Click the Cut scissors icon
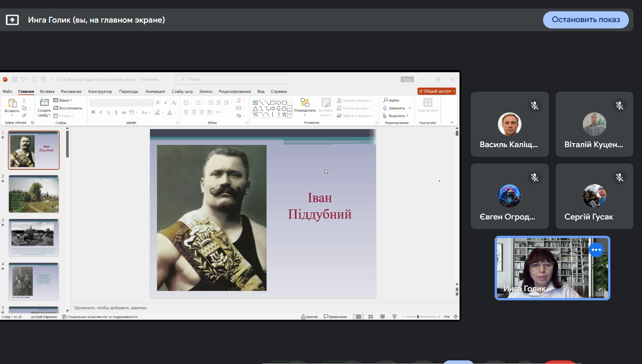This screenshot has height=364, width=642. [x=24, y=101]
